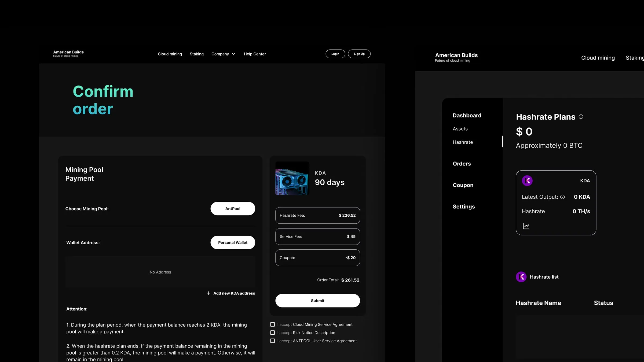The height and width of the screenshot is (362, 644).
Task: Open the Cloud Mining Service Agreement link
Action: pos(323,324)
